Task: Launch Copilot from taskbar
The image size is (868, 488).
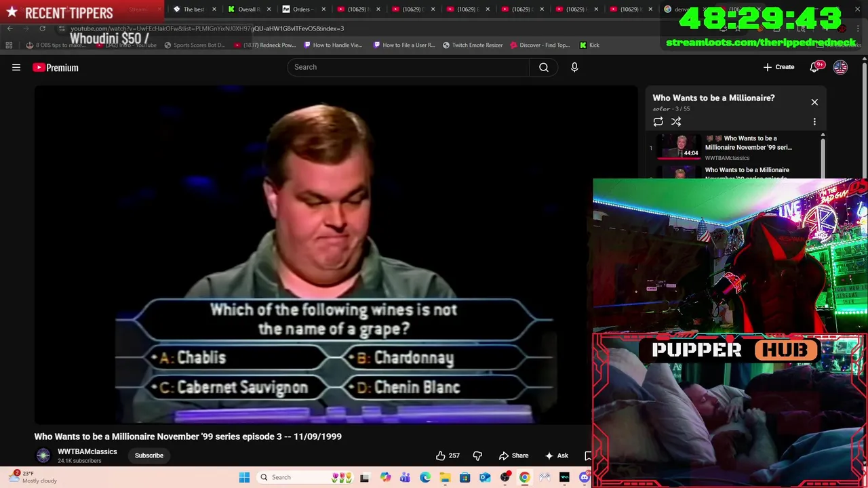Action: coord(385,477)
